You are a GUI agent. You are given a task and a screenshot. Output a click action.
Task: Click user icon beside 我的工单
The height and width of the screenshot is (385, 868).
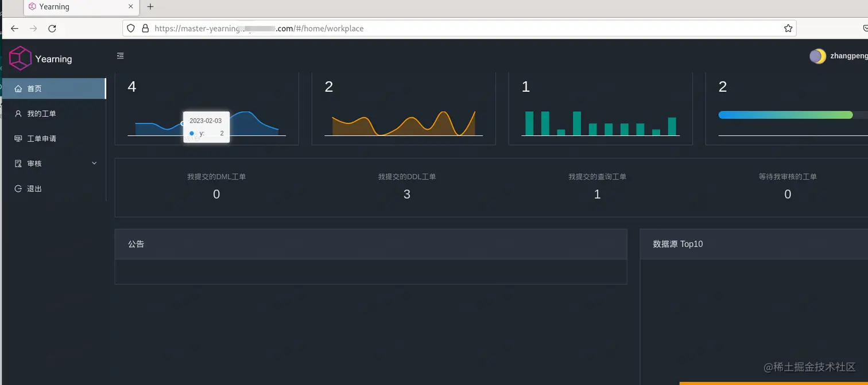tap(18, 114)
